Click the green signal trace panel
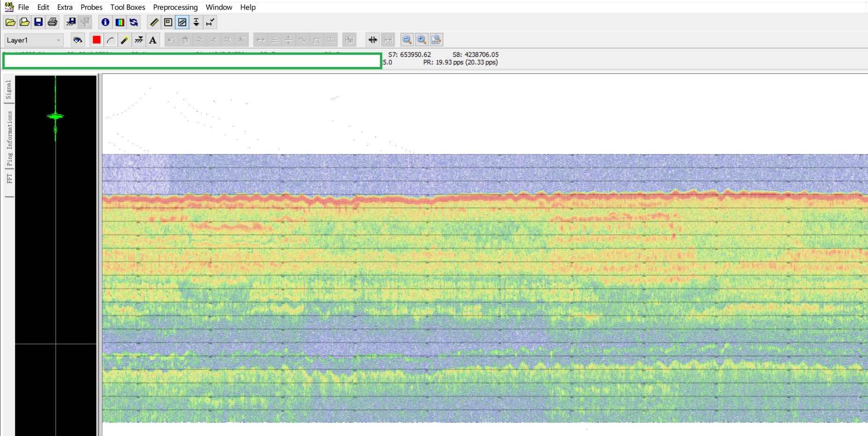This screenshot has width=868, height=436. 56,255
